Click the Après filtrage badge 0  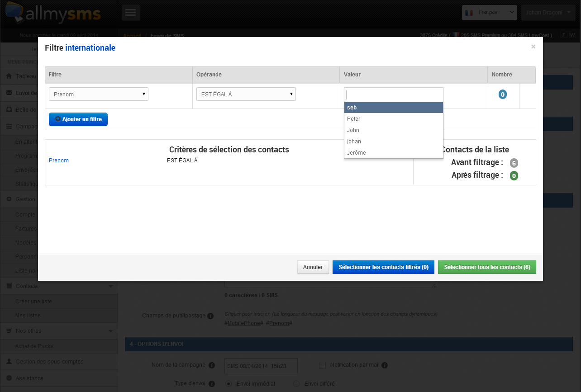pyautogui.click(x=514, y=176)
